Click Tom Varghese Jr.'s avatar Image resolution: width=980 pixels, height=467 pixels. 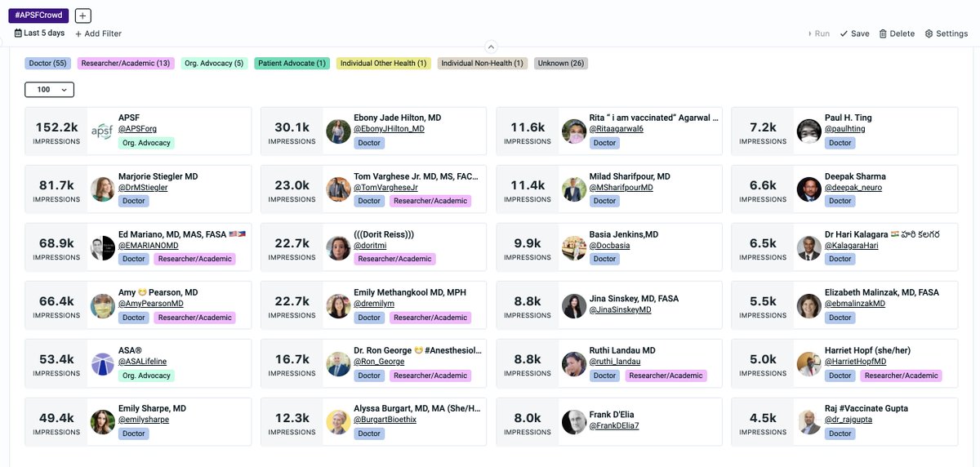(338, 189)
